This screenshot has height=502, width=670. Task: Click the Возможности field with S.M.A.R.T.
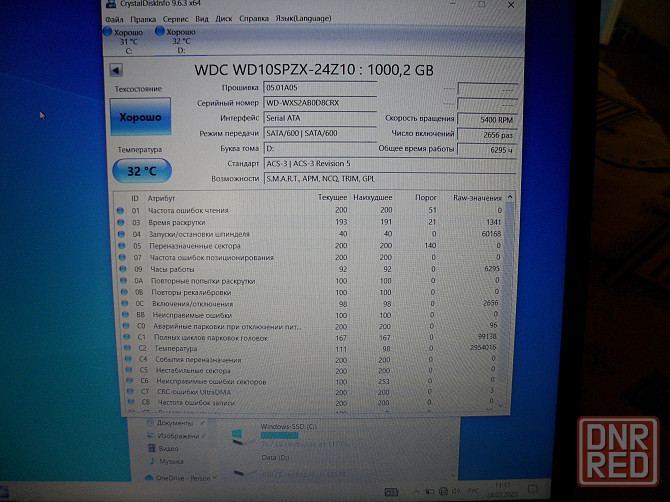(390, 179)
